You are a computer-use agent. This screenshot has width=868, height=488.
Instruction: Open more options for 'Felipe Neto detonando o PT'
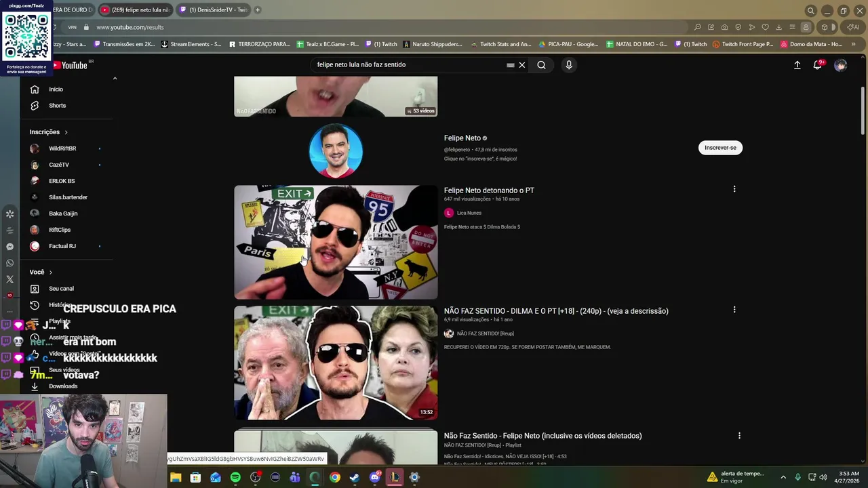pyautogui.click(x=734, y=189)
